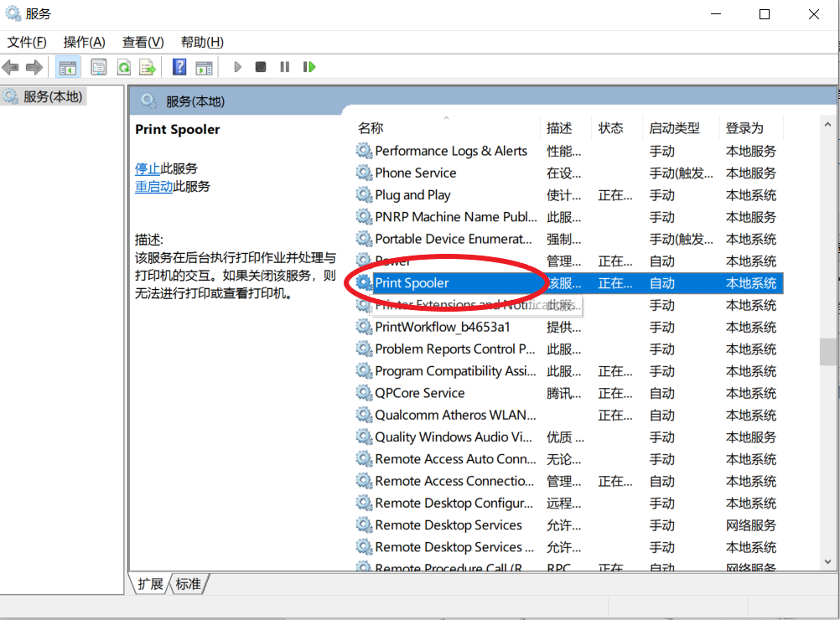
Task: Click the vertical scrollbar down arrow
Action: click(x=828, y=562)
